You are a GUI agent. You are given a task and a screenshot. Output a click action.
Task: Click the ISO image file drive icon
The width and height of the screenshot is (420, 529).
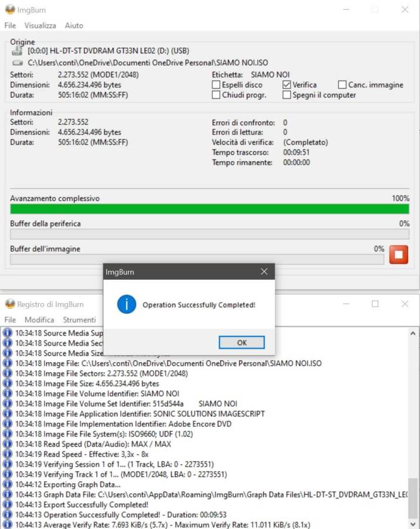click(x=17, y=62)
